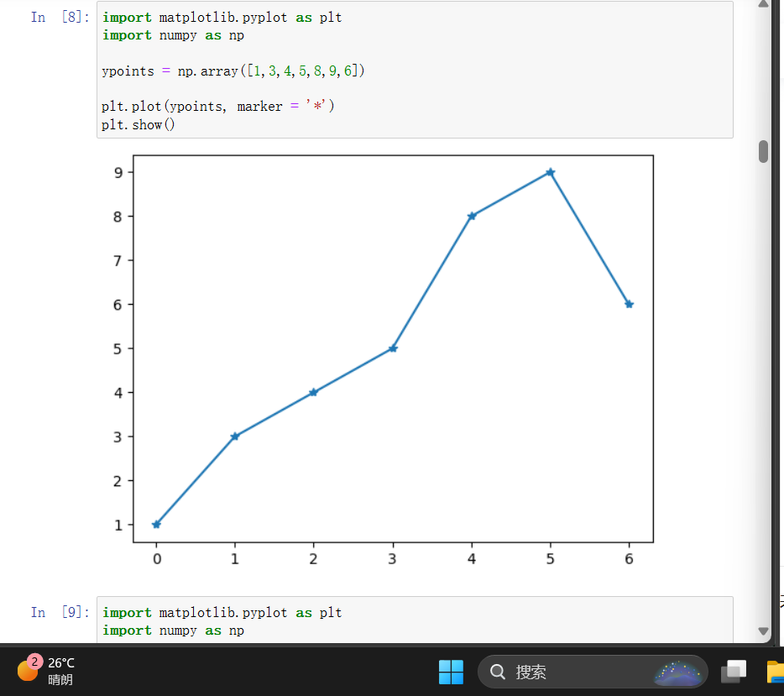Viewport: 784px width, 696px height.
Task: Click the plt.show() line in cell 8
Action: point(138,124)
